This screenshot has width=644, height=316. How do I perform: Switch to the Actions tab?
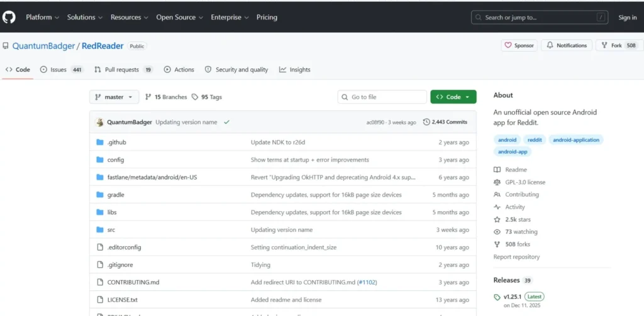[x=179, y=70]
